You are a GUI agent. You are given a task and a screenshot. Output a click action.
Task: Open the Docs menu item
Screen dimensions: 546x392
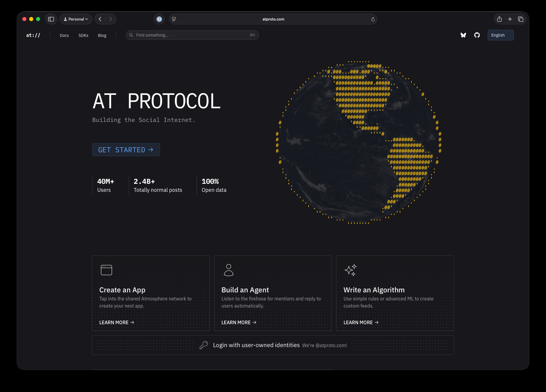click(64, 35)
